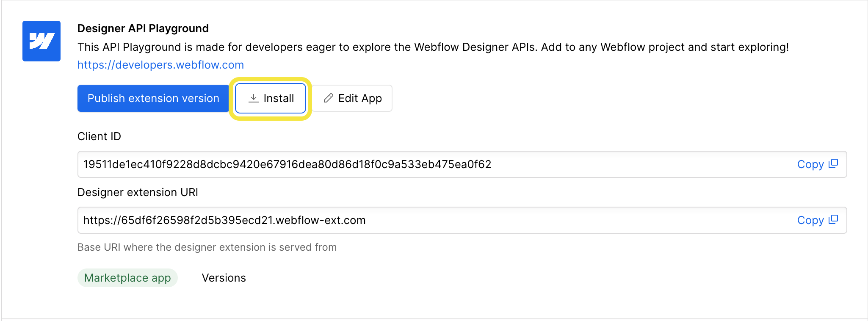Click the download arrow icon on Install
The width and height of the screenshot is (868, 321).
coord(253,98)
